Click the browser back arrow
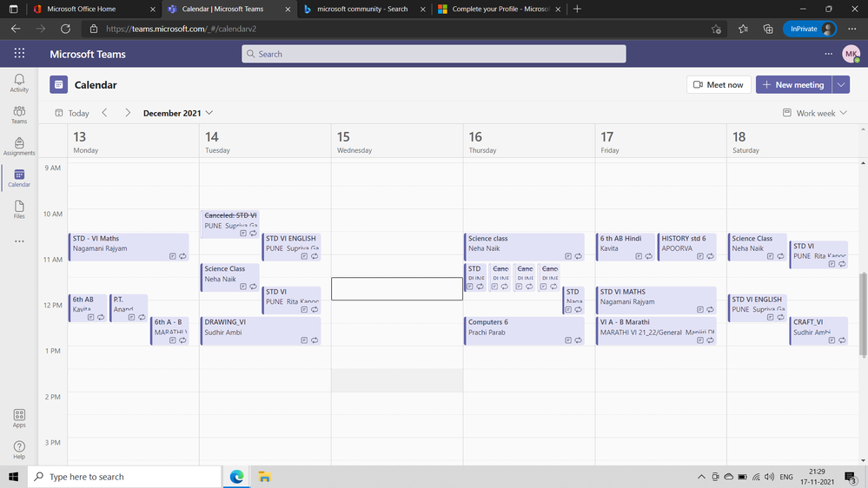This screenshot has width=868, height=488. [16, 29]
